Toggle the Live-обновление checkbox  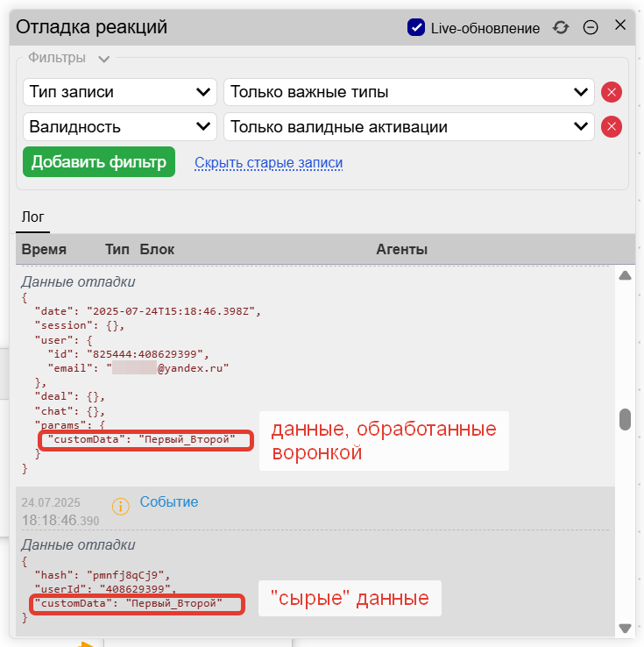pyautogui.click(x=416, y=27)
